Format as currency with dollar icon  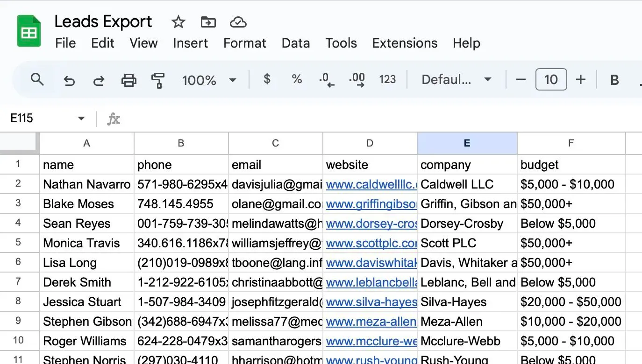(267, 80)
